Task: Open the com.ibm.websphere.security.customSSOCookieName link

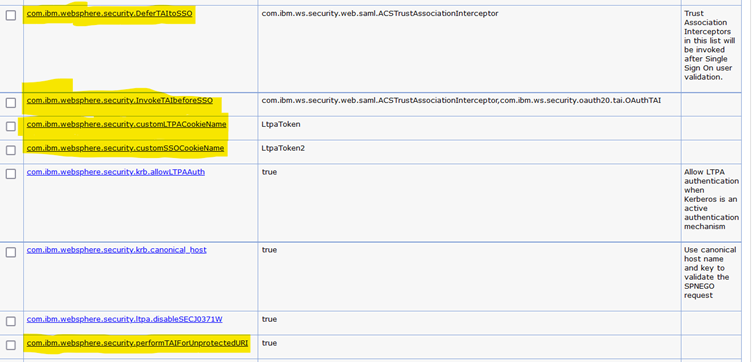Action: (125, 148)
